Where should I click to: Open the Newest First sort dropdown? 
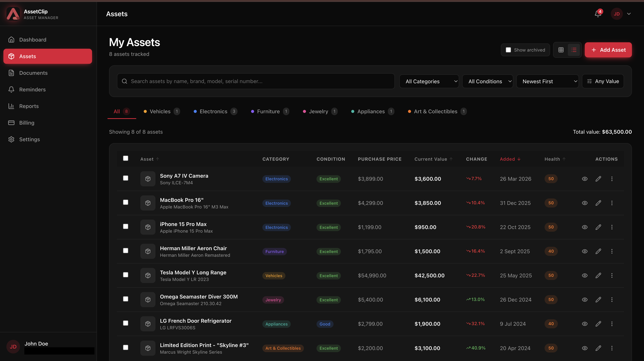click(547, 81)
